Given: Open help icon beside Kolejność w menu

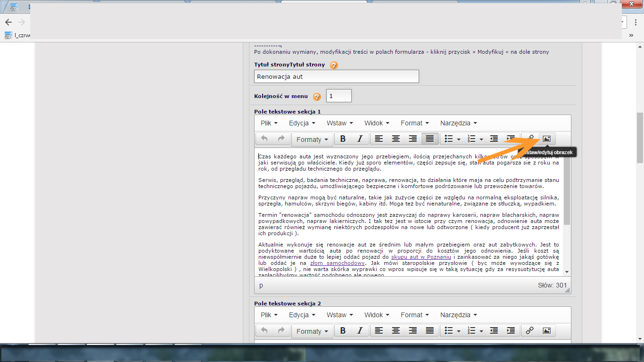Looking at the screenshot, I should coord(317,97).
